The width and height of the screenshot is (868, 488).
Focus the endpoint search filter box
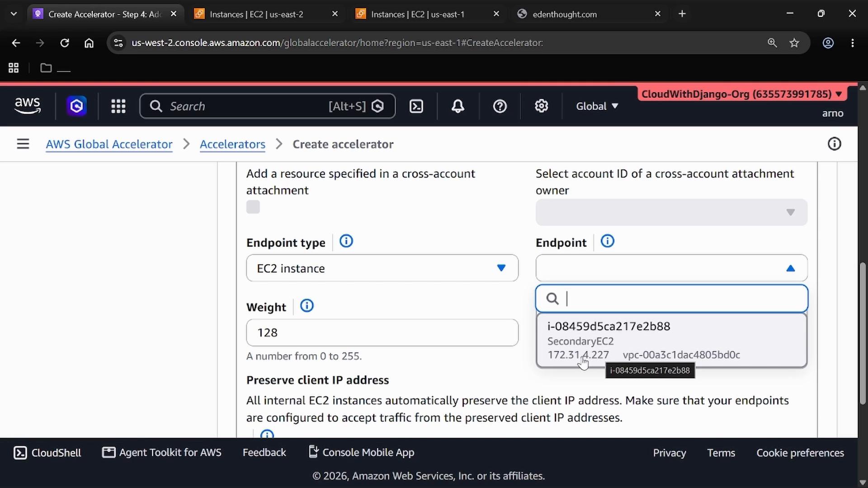coord(671,298)
